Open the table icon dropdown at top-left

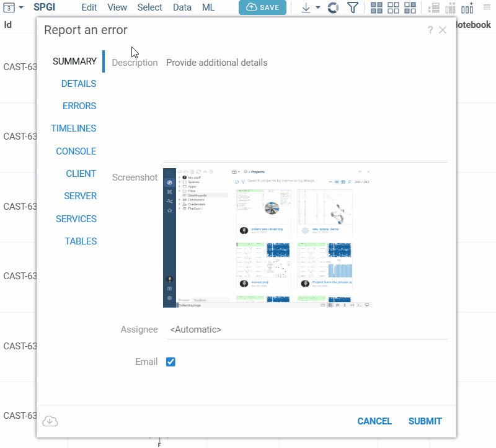(x=14, y=7)
